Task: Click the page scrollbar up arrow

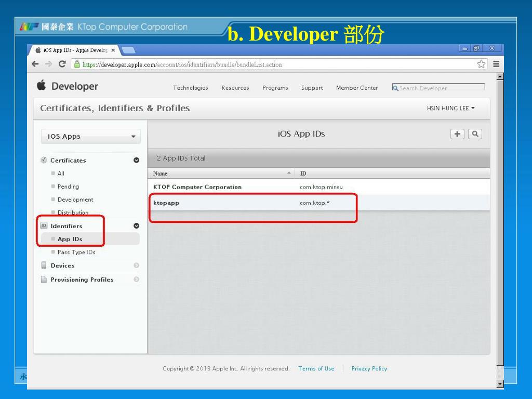Action: pyautogui.click(x=500, y=77)
